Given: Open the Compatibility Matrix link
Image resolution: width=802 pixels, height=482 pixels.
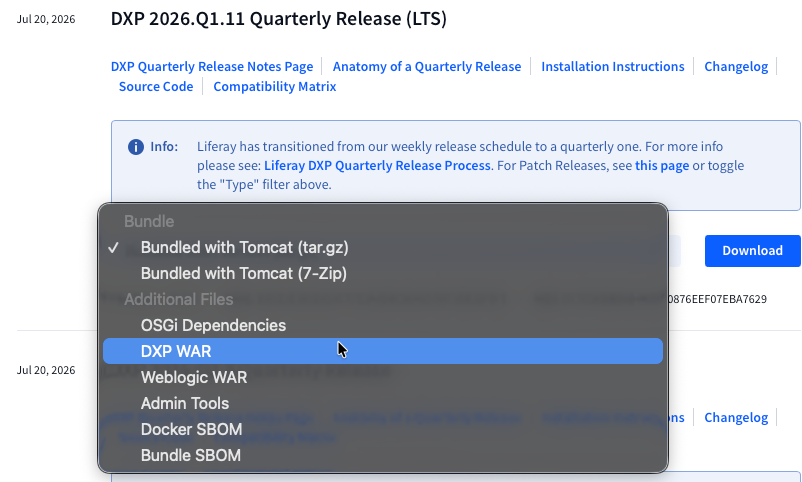Looking at the screenshot, I should pos(275,86).
